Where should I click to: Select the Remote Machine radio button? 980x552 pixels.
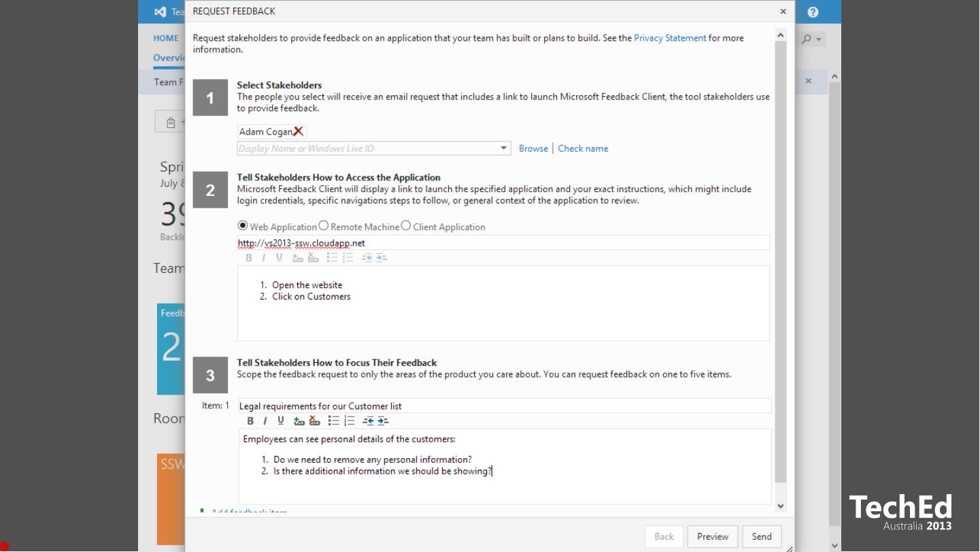324,226
